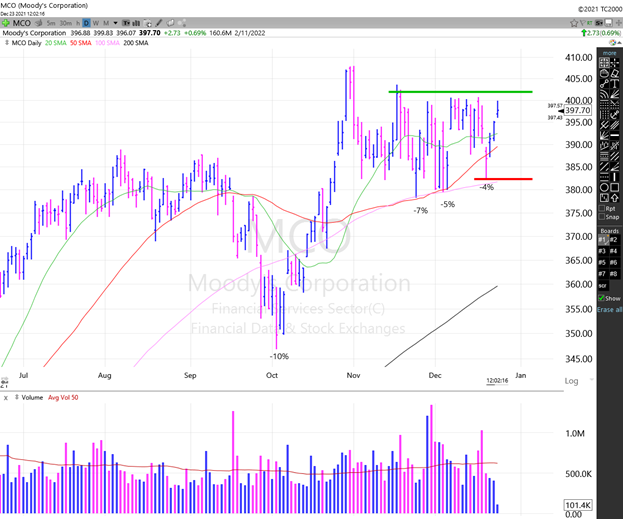Select the circle/ellipse drawing tool
Image resolution: width=623 pixels, height=519 pixels.
pos(604,186)
